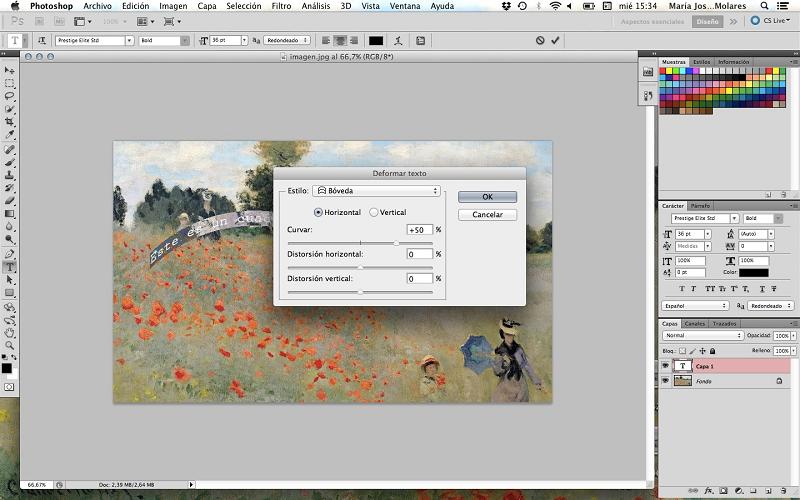Image resolution: width=800 pixels, height=500 pixels.
Task: Select the Zoom magnifier tool
Action: coord(10,345)
